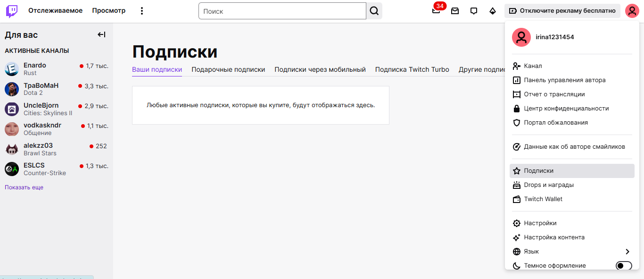The image size is (644, 279).
Task: Click the Enardo channel name
Action: (35, 65)
